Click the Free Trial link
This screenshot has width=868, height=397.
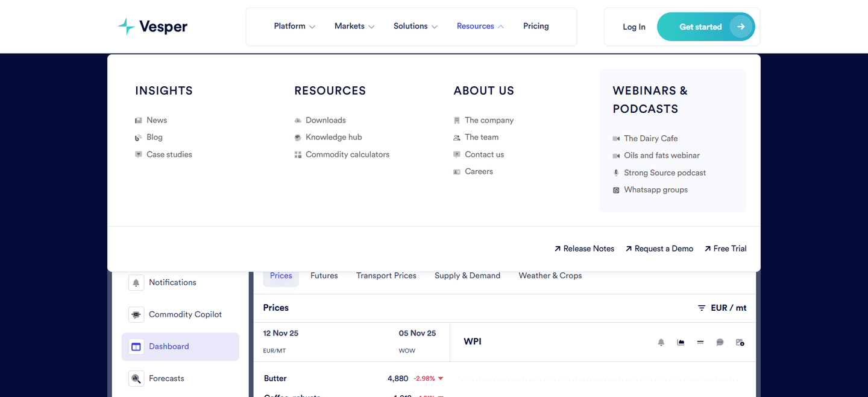click(x=725, y=249)
